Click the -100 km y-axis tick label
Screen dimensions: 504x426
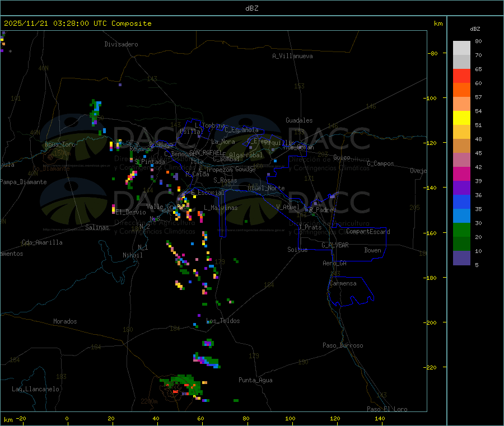click(x=431, y=98)
